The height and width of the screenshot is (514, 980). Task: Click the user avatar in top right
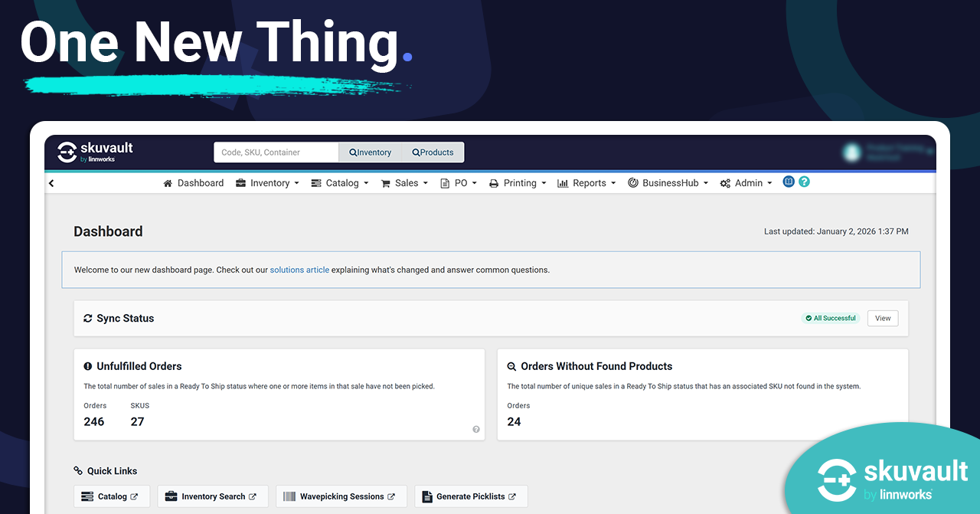pos(851,152)
